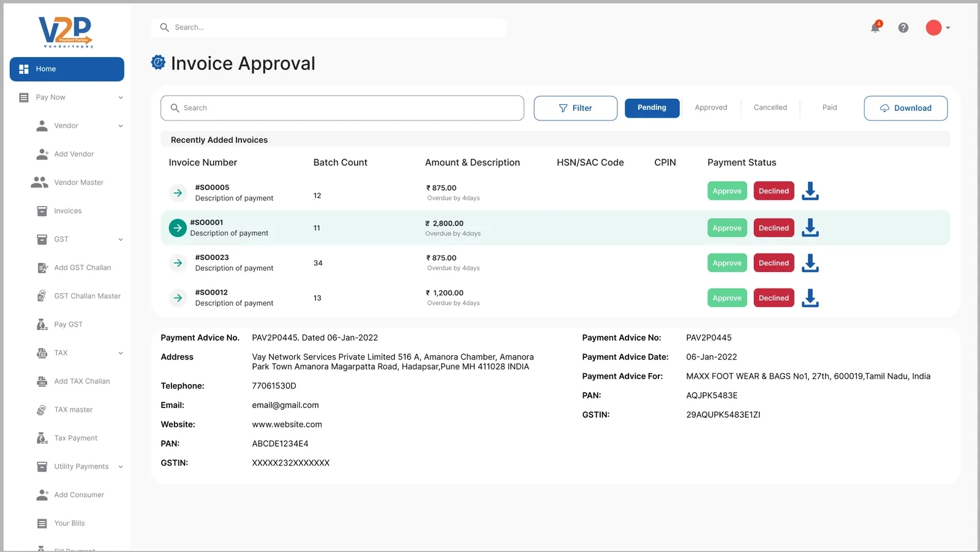980x552 pixels.
Task: Switch to the Pending tab
Action: point(652,108)
